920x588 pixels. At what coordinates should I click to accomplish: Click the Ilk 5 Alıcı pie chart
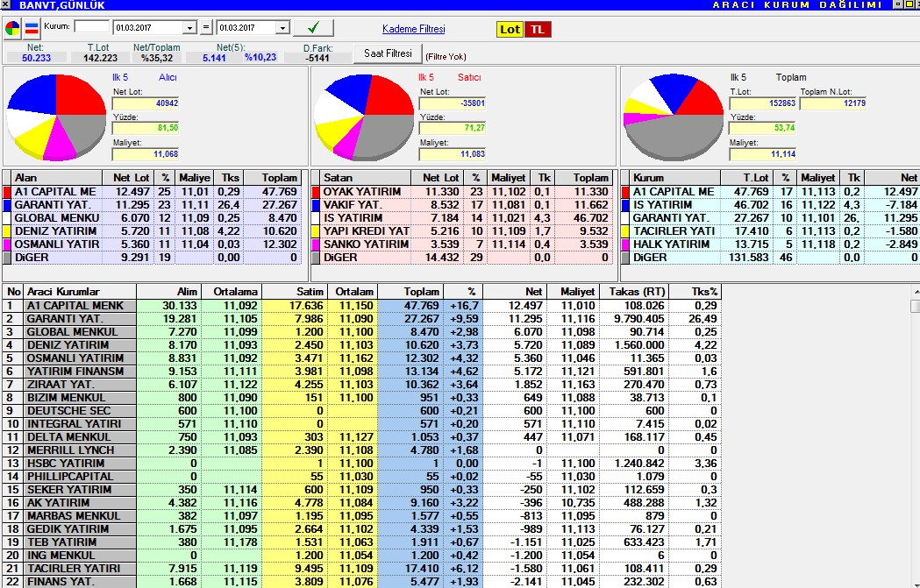(56, 117)
